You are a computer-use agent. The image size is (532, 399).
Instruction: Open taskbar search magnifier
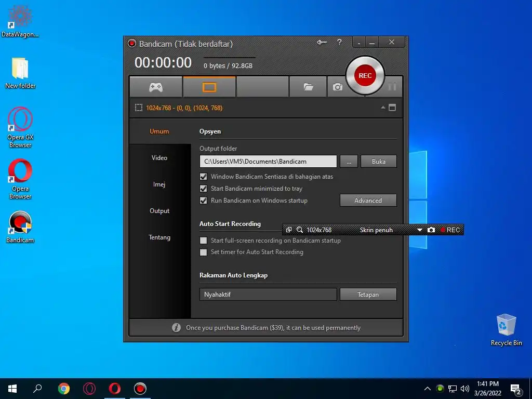coord(37,389)
